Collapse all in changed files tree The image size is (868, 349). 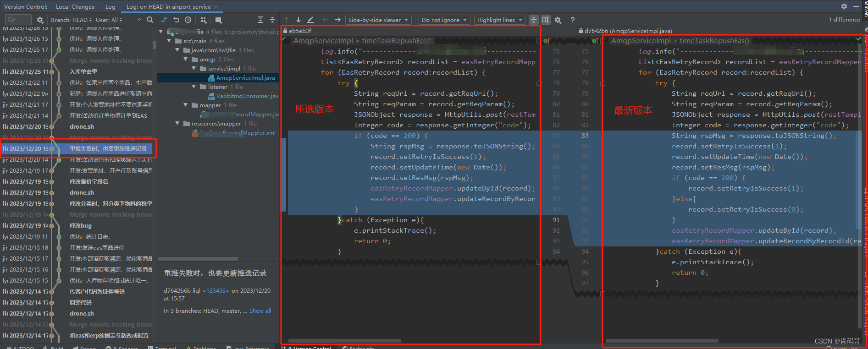pos(272,20)
